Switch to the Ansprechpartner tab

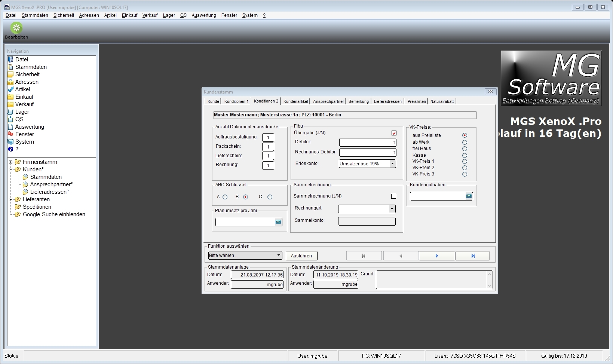click(328, 101)
